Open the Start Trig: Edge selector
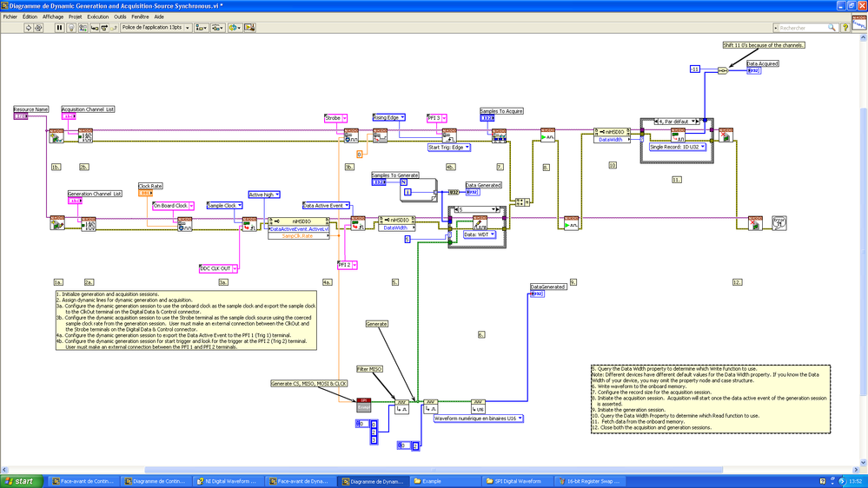 (x=449, y=147)
